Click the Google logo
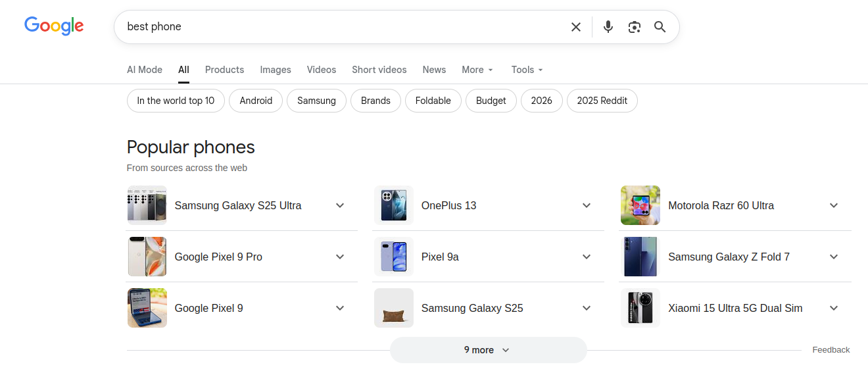Image resolution: width=868 pixels, height=377 pixels. [x=54, y=26]
